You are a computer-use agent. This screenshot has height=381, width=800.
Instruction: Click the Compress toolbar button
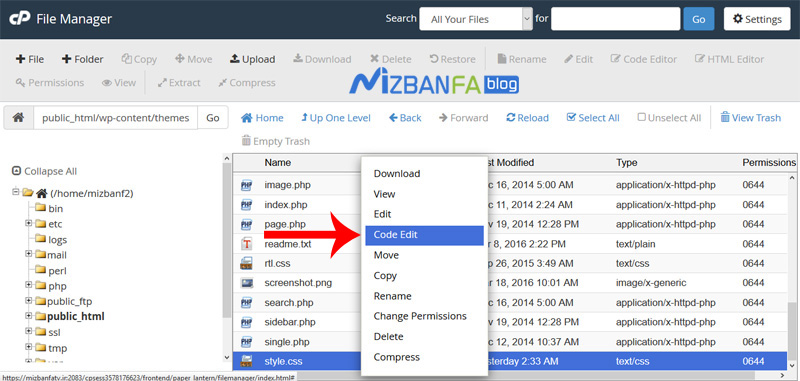(246, 83)
